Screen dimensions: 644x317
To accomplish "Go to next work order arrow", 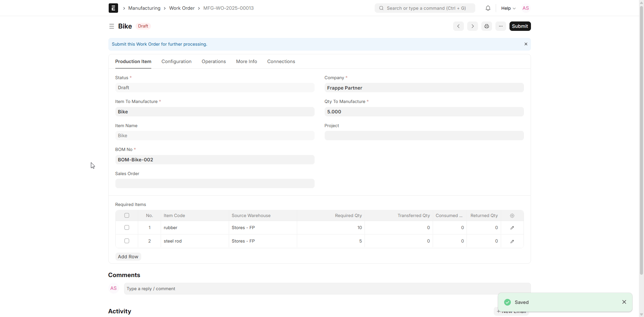I will pyautogui.click(x=472, y=26).
